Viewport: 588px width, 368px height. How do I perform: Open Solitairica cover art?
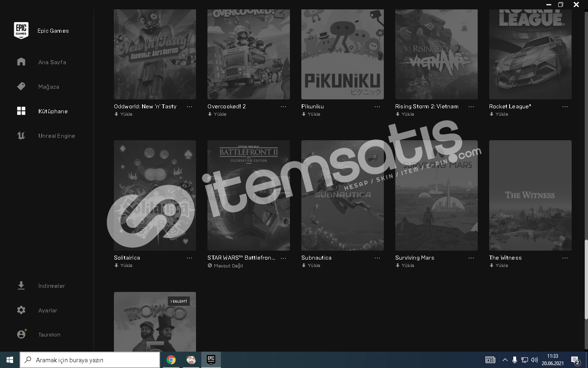tap(155, 195)
